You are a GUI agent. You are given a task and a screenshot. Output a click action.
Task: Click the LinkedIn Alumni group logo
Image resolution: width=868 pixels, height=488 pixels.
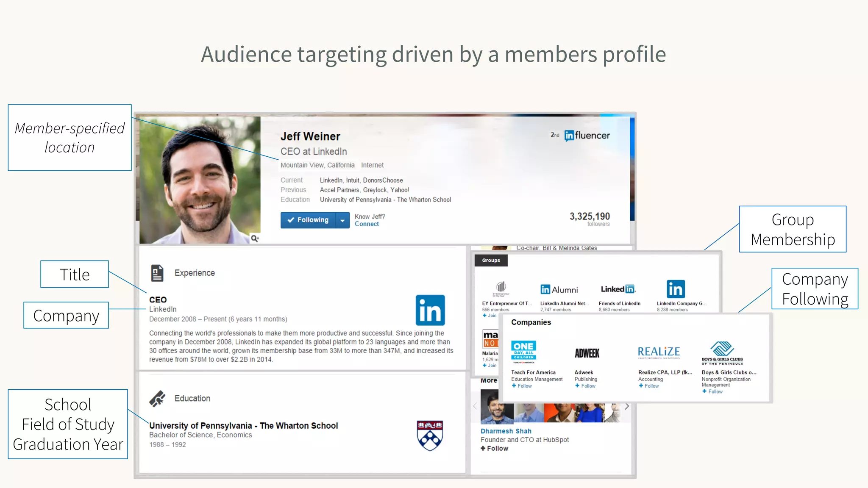pyautogui.click(x=559, y=289)
